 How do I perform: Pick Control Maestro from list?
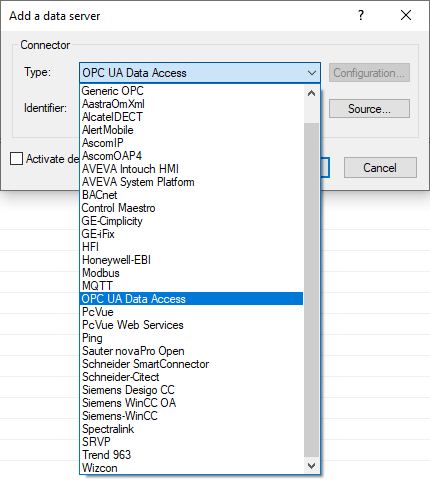192,208
